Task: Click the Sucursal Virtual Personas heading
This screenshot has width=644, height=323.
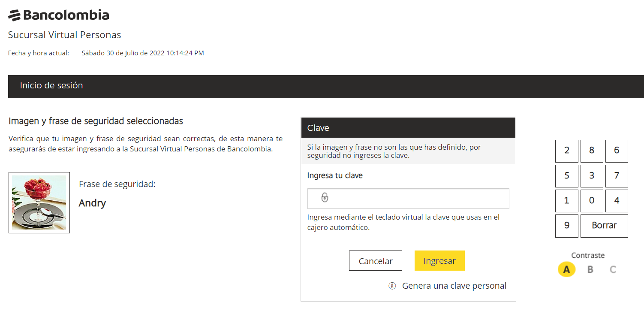Action: click(x=65, y=35)
